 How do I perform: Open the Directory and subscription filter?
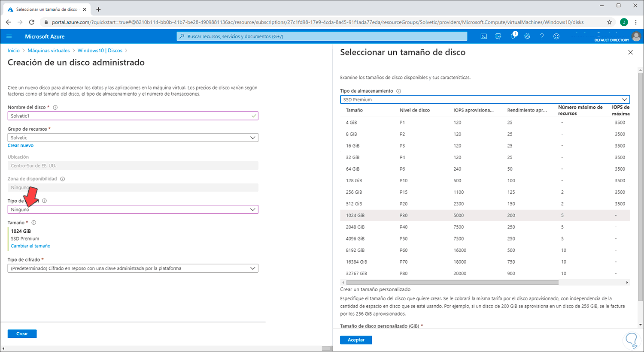(498, 36)
